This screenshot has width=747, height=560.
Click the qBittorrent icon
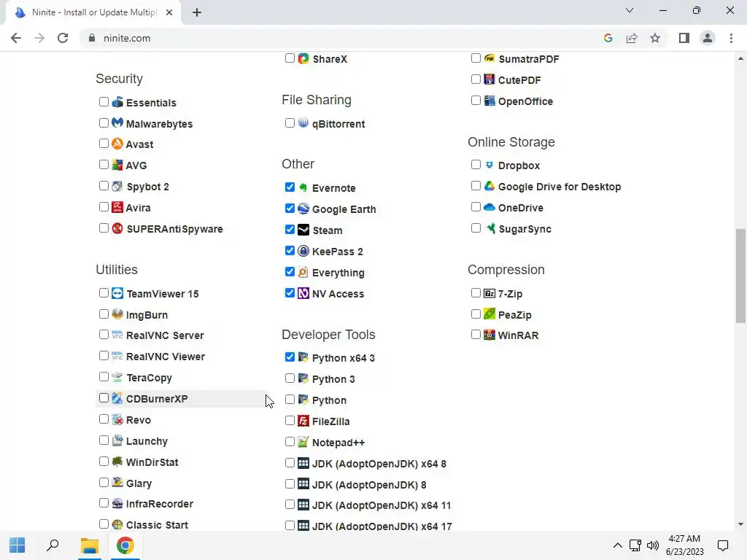click(303, 122)
